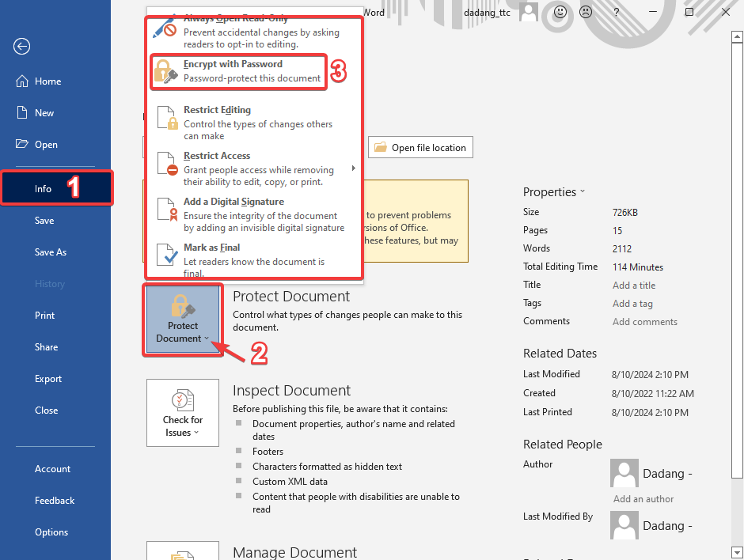744x560 pixels.
Task: Click the back arrow icon
Action: coord(21,47)
